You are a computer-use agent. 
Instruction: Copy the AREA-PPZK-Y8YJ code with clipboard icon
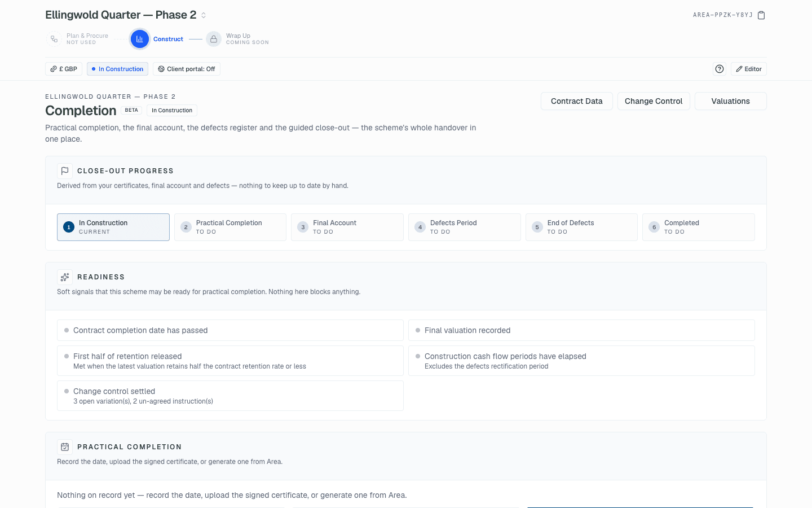click(761, 15)
